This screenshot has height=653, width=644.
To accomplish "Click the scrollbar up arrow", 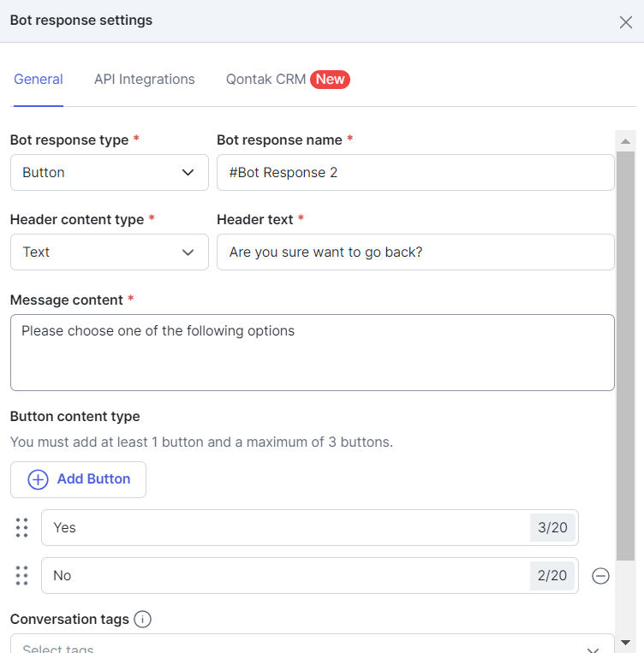I will click(625, 141).
